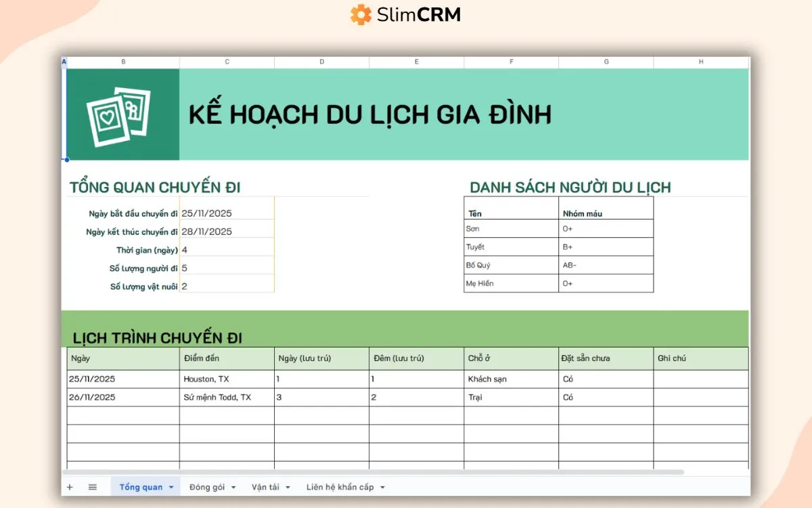Click the TỔNG QUAN CHUYẾN ĐI heading
Screen dimensions: 812x508
[155, 188]
